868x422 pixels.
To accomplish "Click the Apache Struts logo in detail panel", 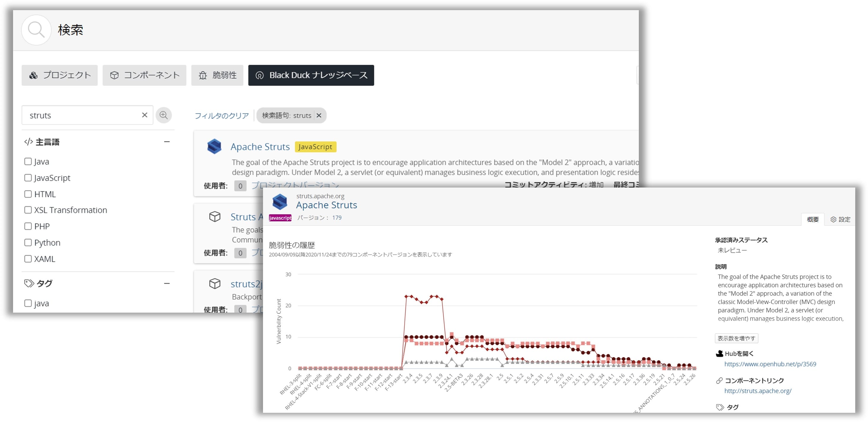I will point(280,202).
